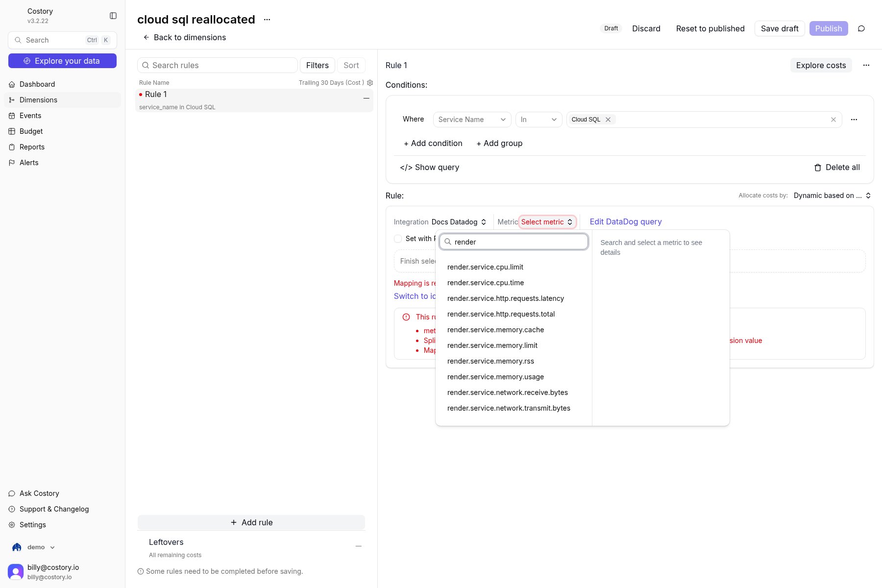Click the Draft status badge
The width and height of the screenshot is (882, 588).
(611, 28)
